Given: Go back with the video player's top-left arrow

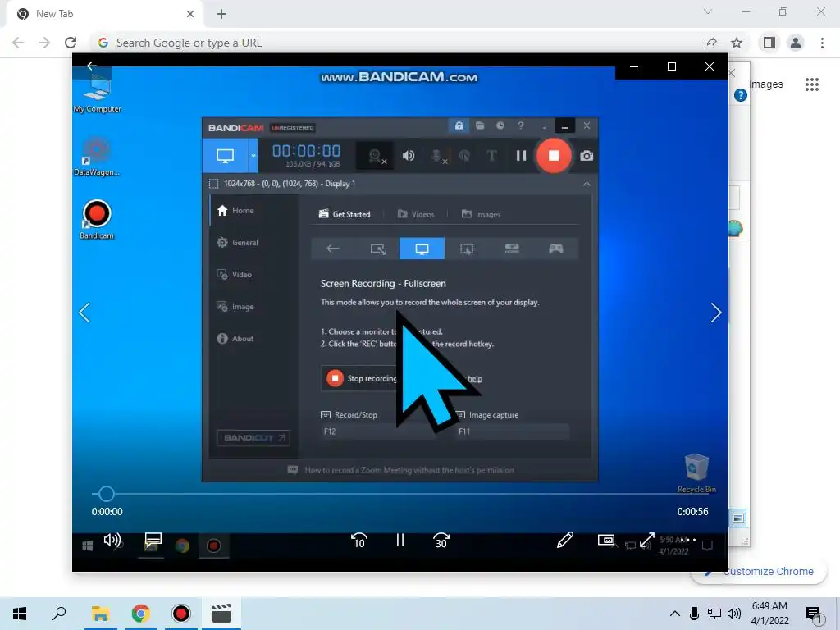Looking at the screenshot, I should tap(92, 66).
